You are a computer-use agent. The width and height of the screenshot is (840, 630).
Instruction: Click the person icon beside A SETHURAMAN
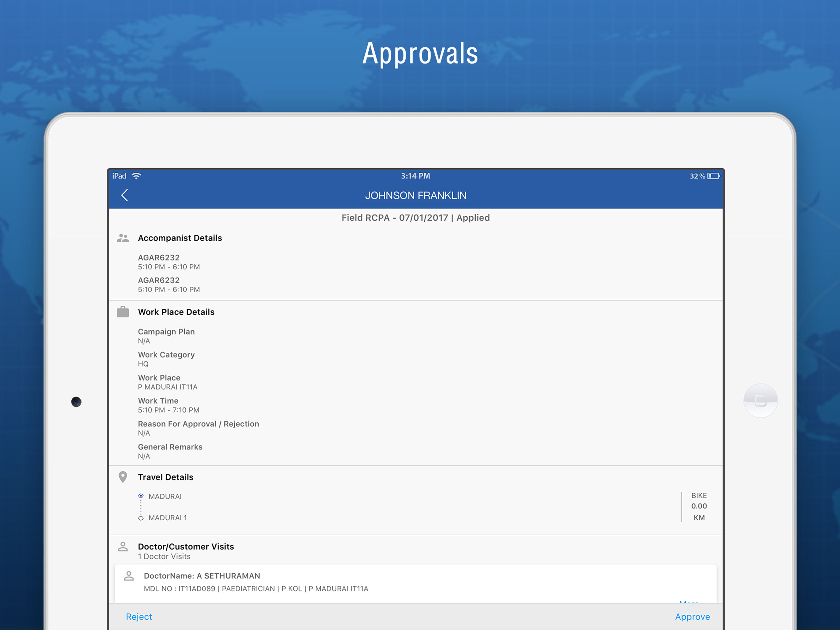pyautogui.click(x=129, y=576)
